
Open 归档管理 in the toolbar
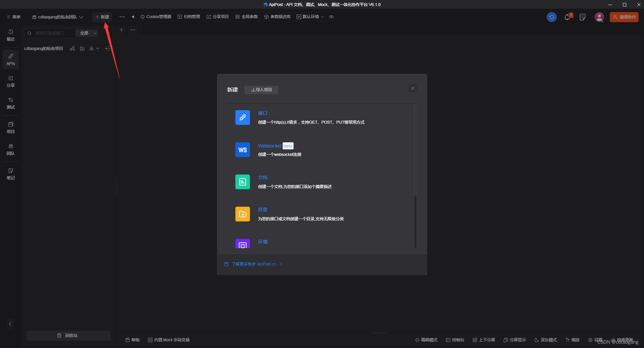pyautogui.click(x=189, y=17)
